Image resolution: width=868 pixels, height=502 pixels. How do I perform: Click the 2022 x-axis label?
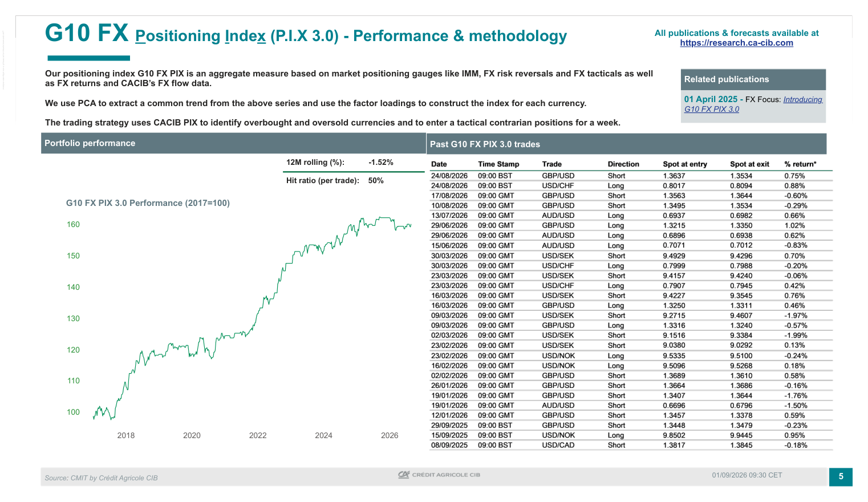pos(258,436)
